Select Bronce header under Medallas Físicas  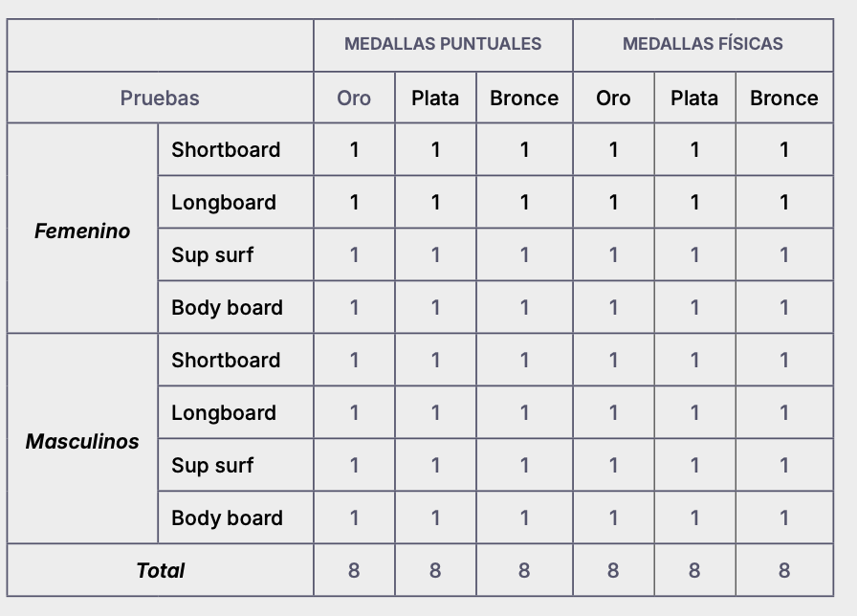click(783, 98)
